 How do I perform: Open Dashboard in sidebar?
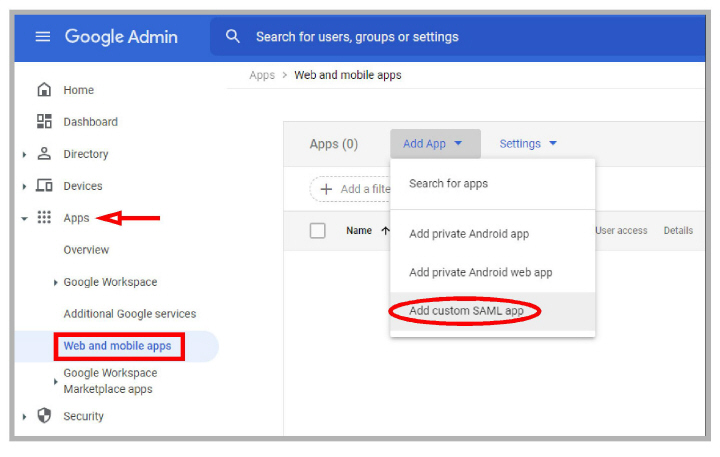(x=90, y=122)
